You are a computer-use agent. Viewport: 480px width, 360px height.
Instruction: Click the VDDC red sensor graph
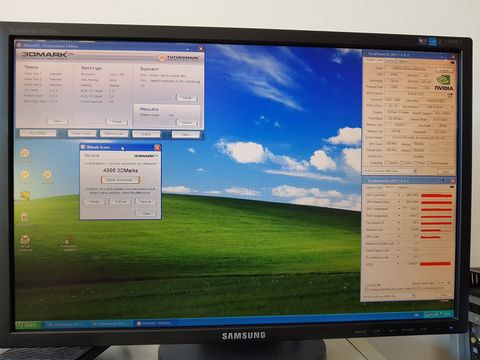click(435, 264)
